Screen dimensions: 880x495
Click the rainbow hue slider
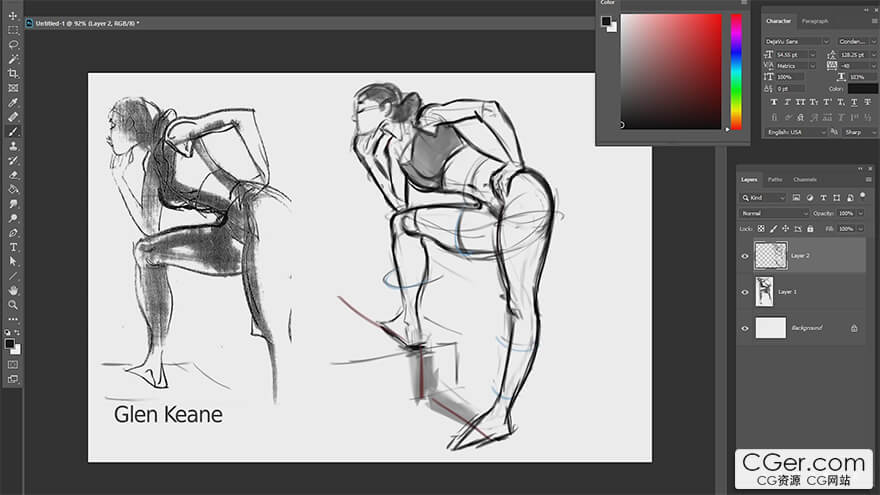tap(736, 72)
